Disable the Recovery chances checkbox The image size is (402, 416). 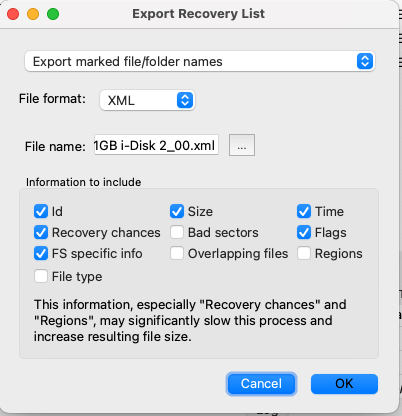[x=41, y=232]
